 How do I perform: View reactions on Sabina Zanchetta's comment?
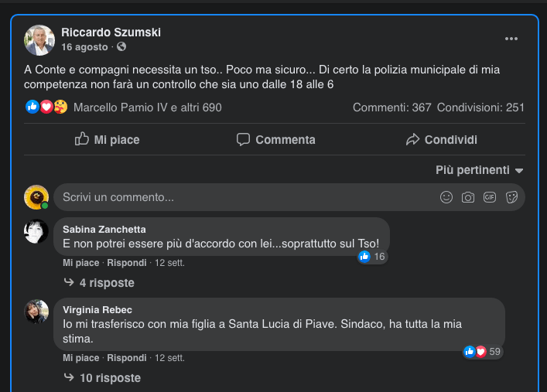pyautogui.click(x=371, y=257)
